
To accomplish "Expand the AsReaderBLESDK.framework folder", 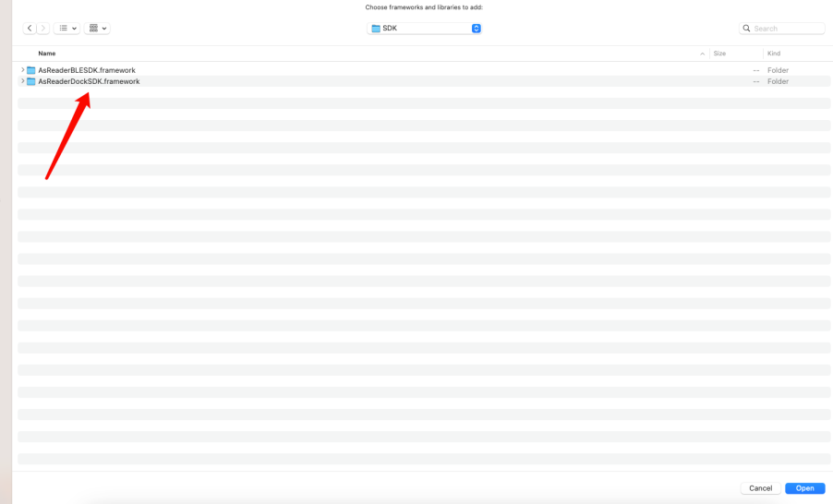I will pyautogui.click(x=23, y=70).
